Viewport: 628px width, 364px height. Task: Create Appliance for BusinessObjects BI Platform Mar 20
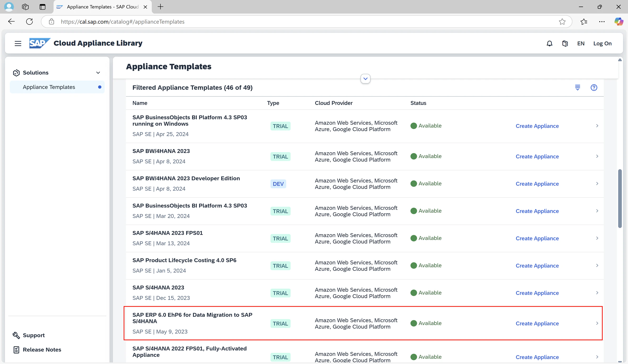pyautogui.click(x=537, y=211)
